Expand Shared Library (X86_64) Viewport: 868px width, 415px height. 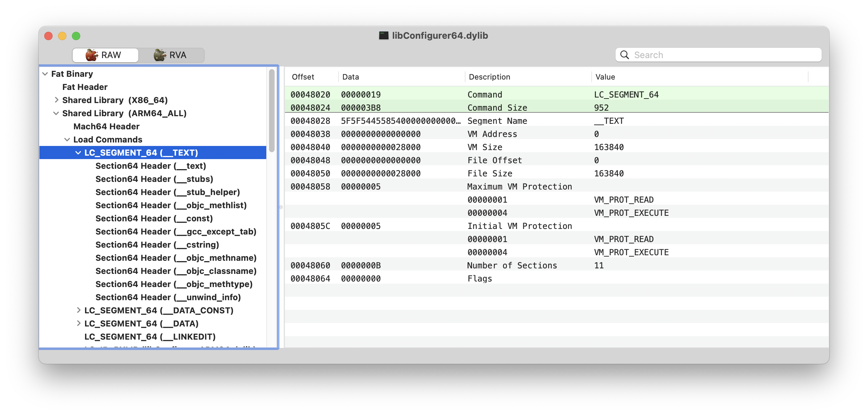pyautogui.click(x=56, y=100)
